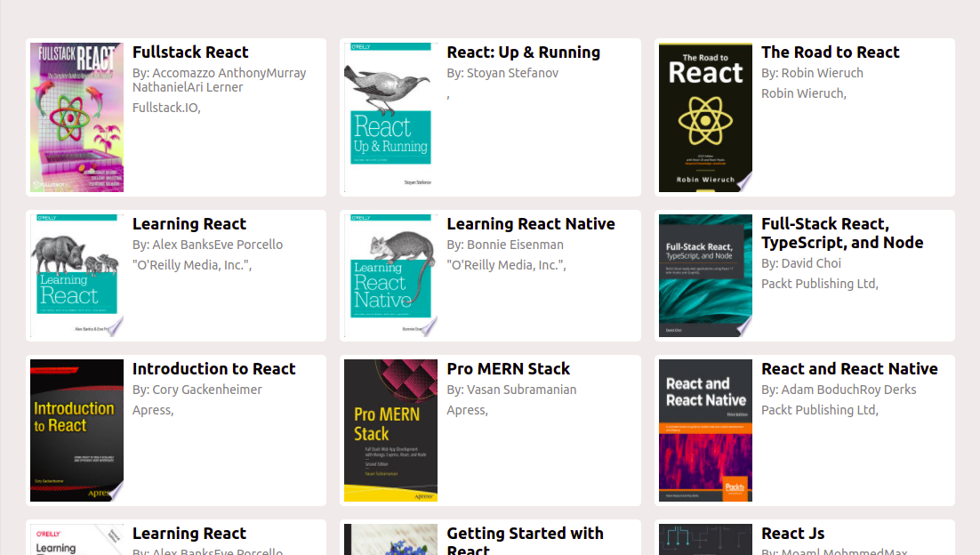The width and height of the screenshot is (980, 555).
Task: Open The Road to React cover thumbnail
Action: [704, 117]
